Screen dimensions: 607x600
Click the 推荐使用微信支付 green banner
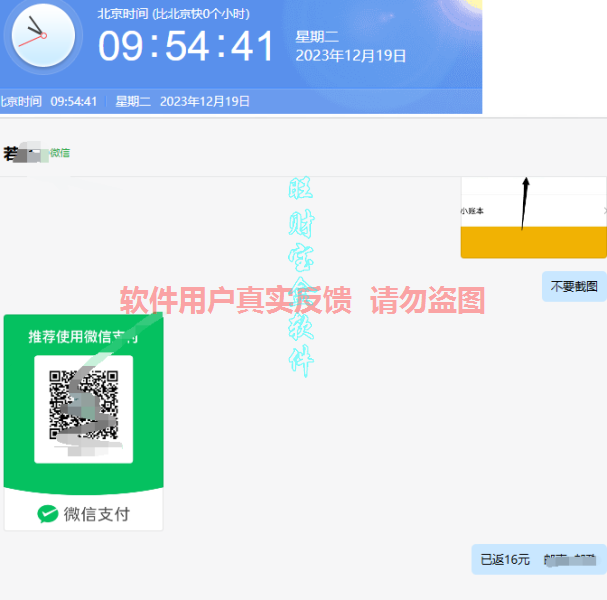pos(84,336)
